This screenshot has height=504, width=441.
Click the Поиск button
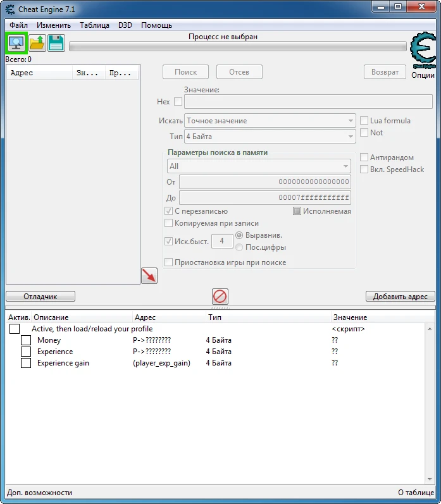click(x=185, y=72)
